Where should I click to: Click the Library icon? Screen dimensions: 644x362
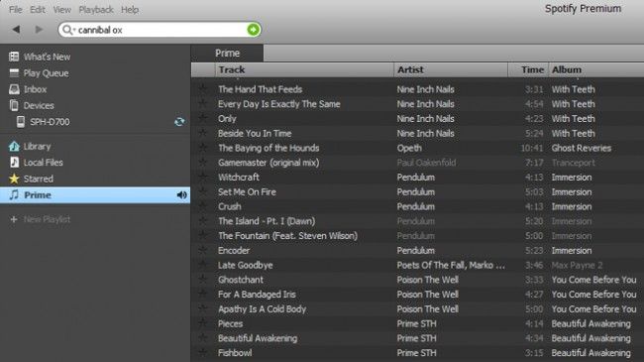click(14, 146)
